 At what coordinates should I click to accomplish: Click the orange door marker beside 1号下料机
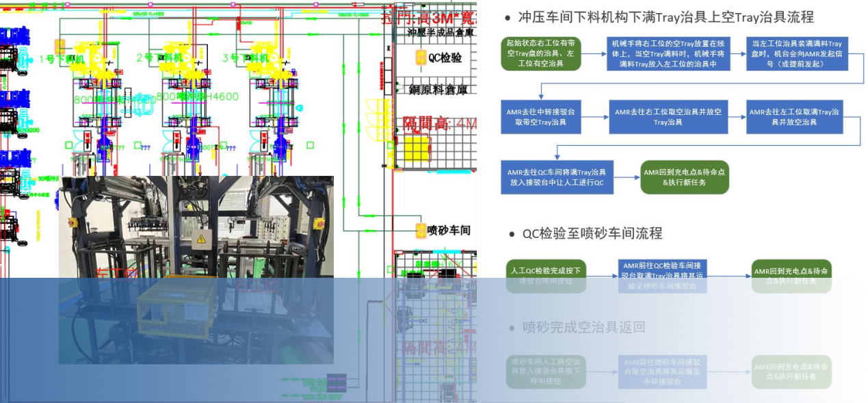60,46
